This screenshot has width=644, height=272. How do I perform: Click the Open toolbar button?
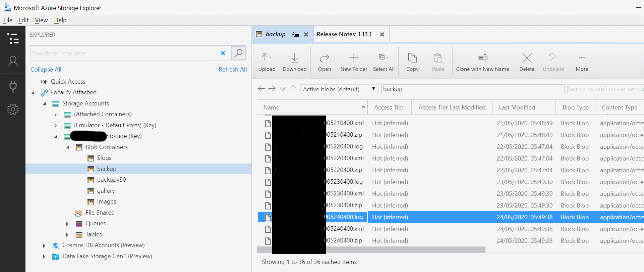point(325,62)
